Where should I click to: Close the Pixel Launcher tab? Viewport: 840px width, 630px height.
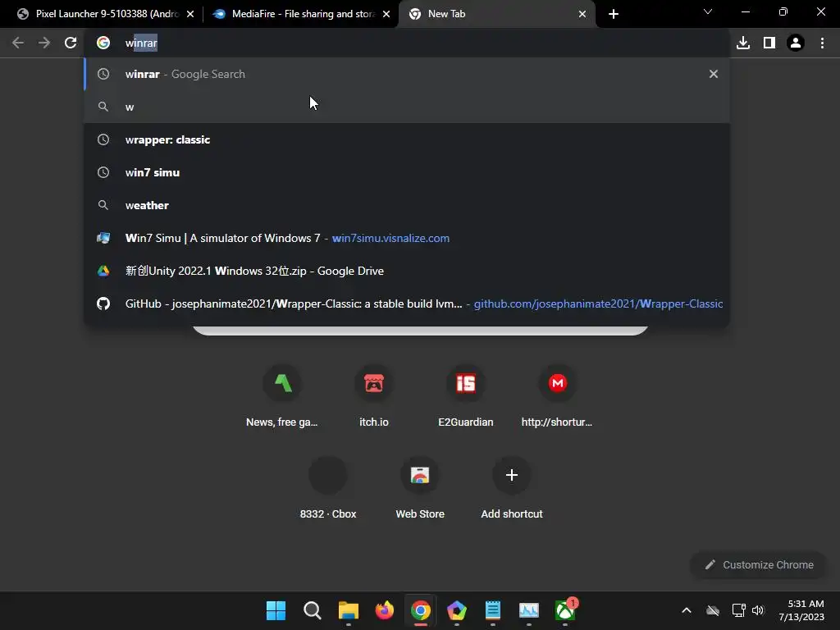click(x=190, y=14)
